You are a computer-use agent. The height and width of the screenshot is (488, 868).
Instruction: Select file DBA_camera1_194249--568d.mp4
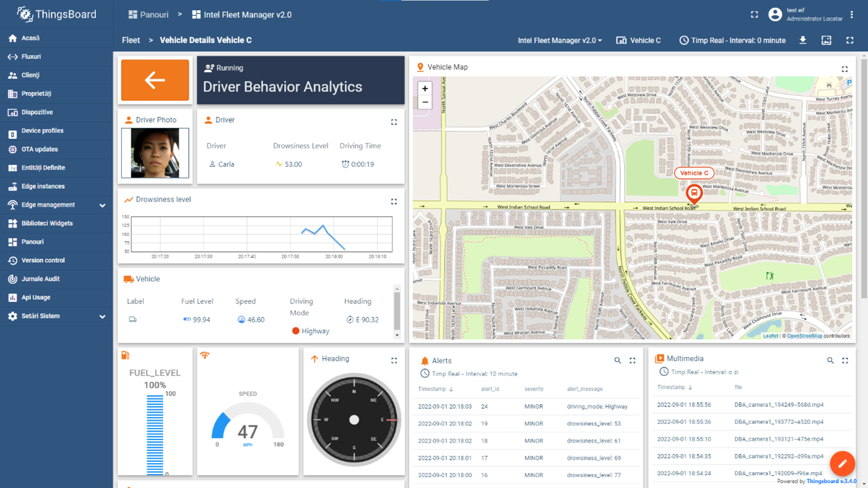pyautogui.click(x=779, y=405)
